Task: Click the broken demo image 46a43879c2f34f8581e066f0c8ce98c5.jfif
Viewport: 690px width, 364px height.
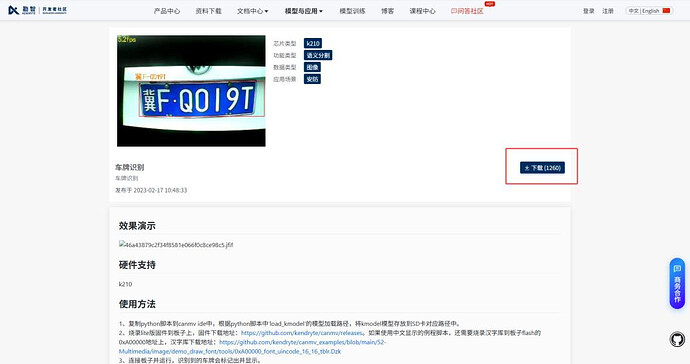Action: pos(176,245)
